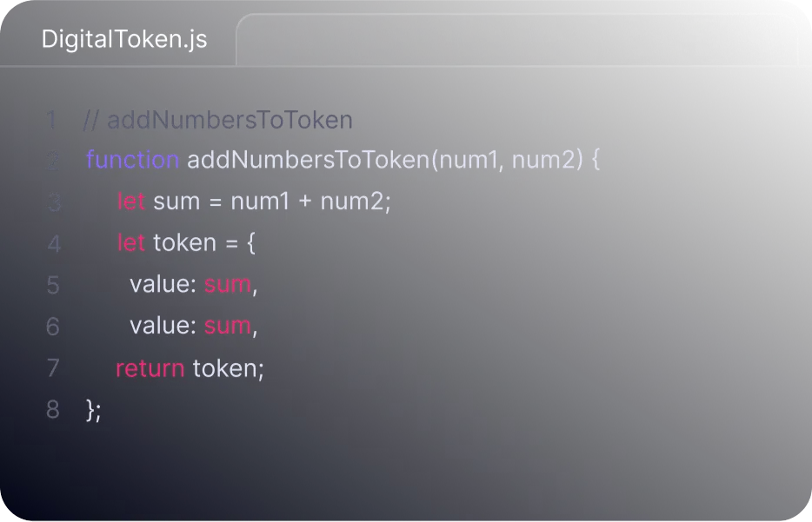Click line number 5 in gutter
The height and width of the screenshot is (522, 812).
(53, 285)
